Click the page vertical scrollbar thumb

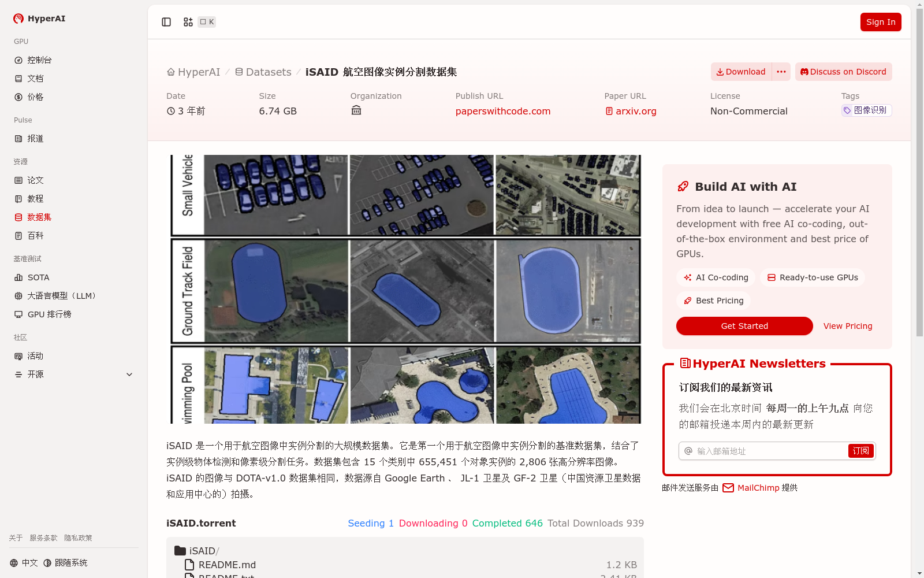tap(919, 172)
